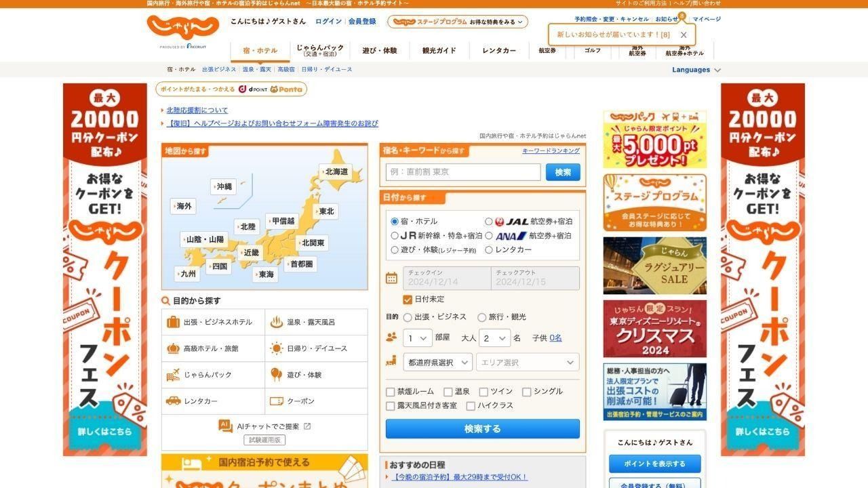The width and height of the screenshot is (868, 488).
Task: Click the crown icon for 高級ホテル・旅館
Action: pos(174,348)
